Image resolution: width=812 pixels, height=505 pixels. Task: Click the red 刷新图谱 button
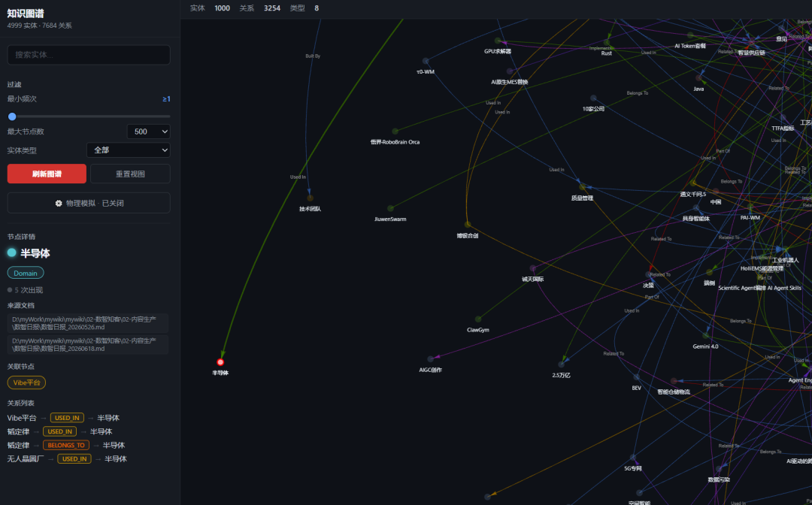[47, 174]
